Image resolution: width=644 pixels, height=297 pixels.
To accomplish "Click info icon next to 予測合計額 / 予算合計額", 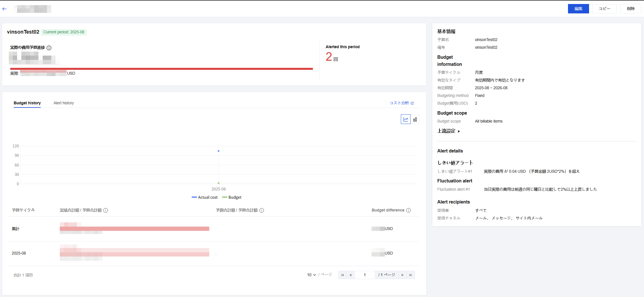I will (262, 210).
